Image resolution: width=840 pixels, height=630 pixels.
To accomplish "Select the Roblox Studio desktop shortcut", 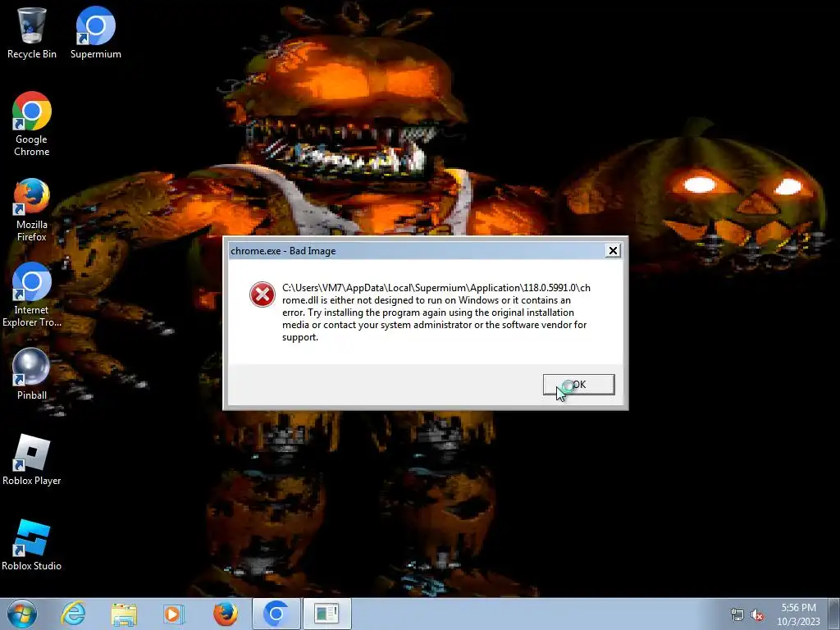I will [32, 545].
